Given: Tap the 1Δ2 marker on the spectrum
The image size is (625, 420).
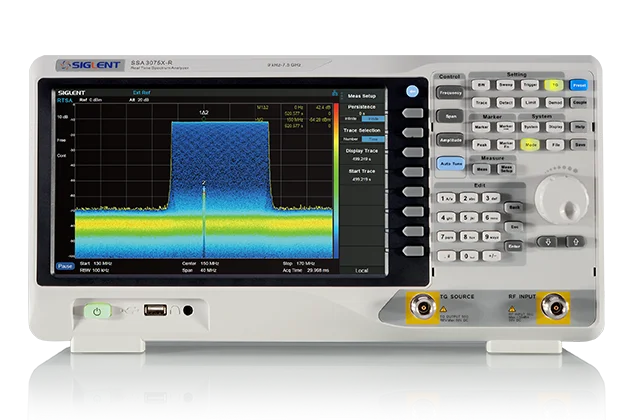Looking at the screenshot, I should [204, 113].
